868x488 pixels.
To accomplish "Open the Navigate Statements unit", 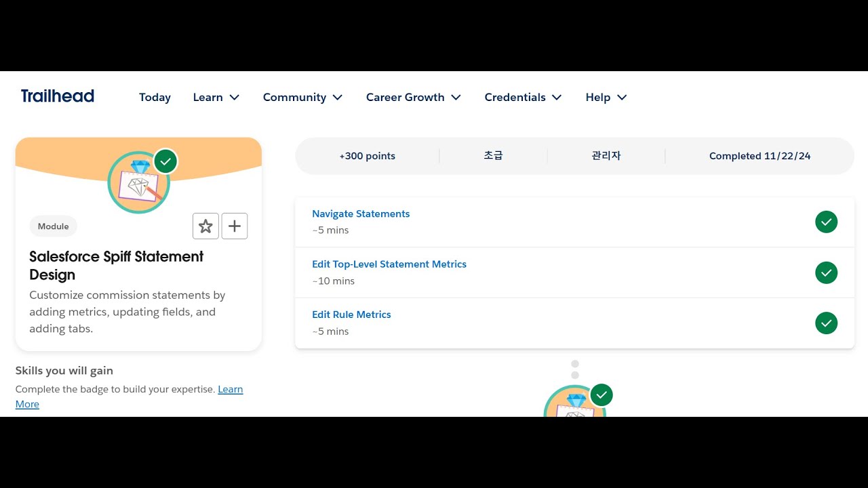I will (361, 213).
